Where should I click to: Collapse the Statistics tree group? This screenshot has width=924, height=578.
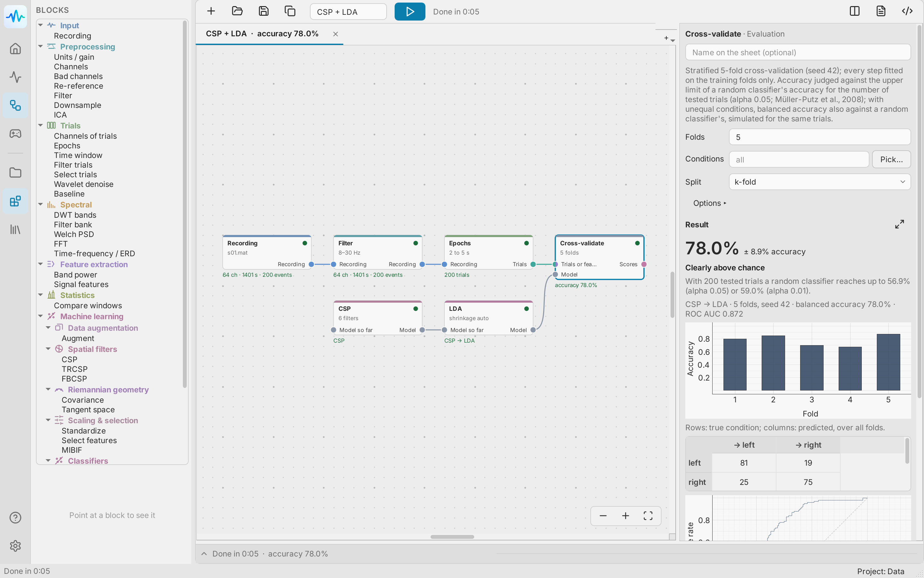(40, 295)
